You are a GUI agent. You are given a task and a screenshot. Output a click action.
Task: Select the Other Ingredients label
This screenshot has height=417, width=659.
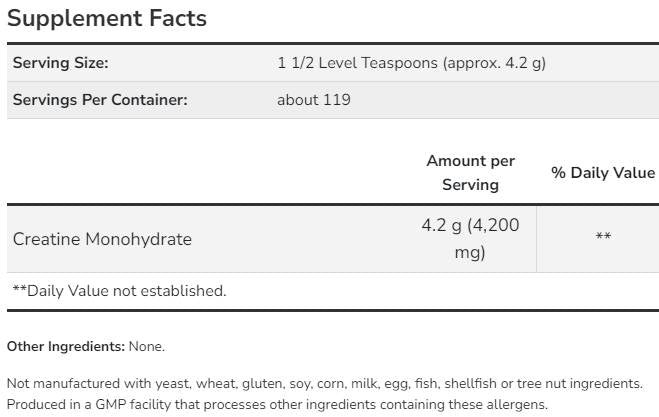coord(66,347)
